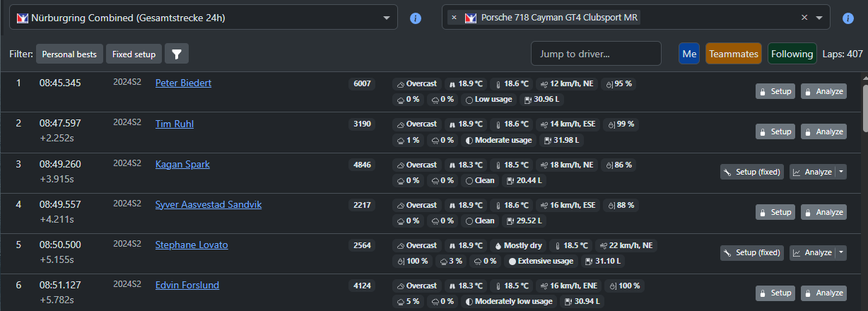Click fuel chip 30.94 L
Screen dimensions: 868x311
pos(582,301)
